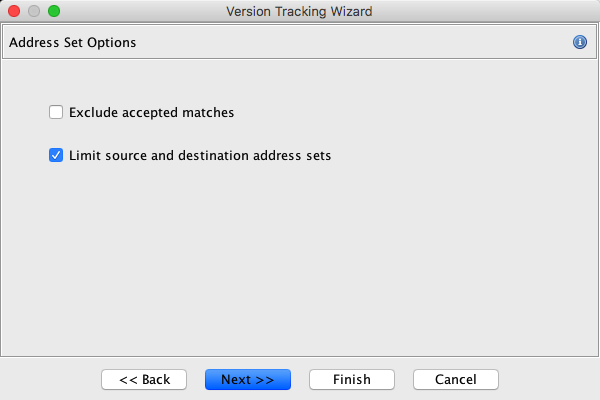The image size is (600, 400).
Task: Click the checkmark in the Limit address sets box
Action: (x=56, y=155)
